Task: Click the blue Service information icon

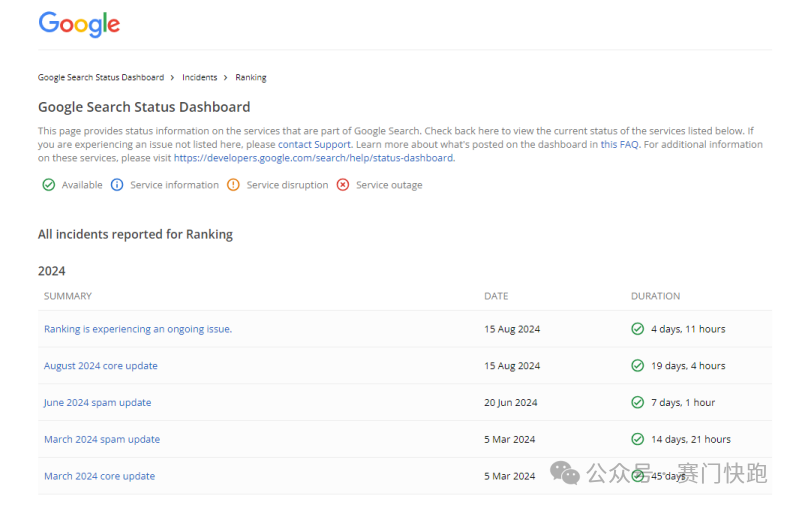Action: coord(116,185)
